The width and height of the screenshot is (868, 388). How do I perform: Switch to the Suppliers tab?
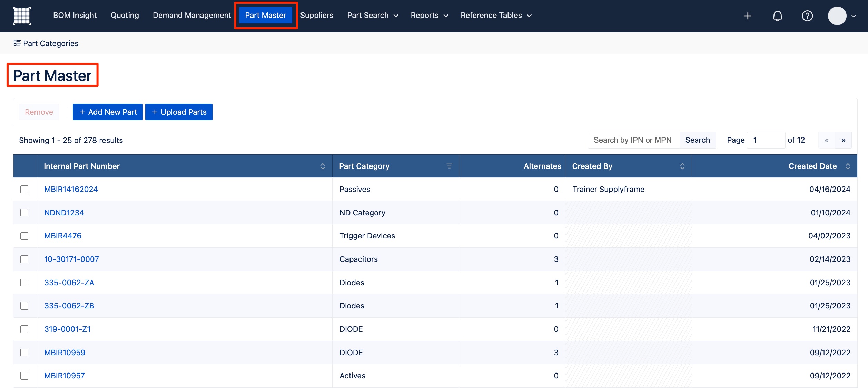point(316,16)
